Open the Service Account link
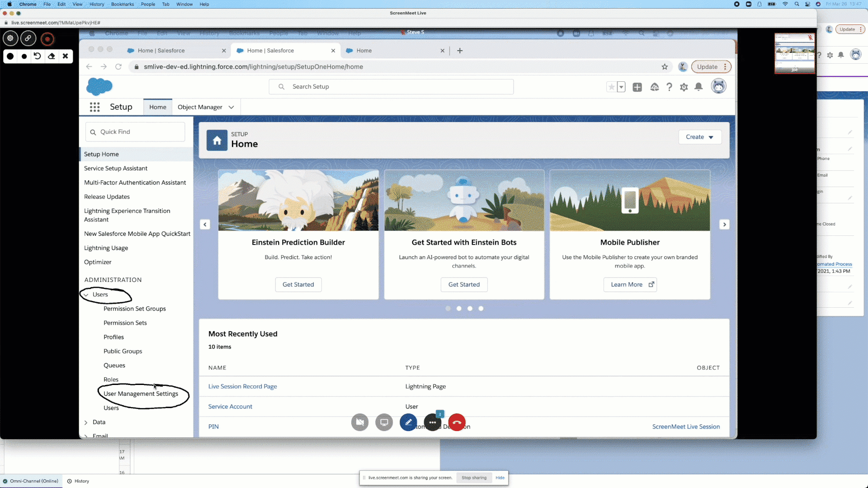Image resolution: width=868 pixels, height=488 pixels. point(230,407)
